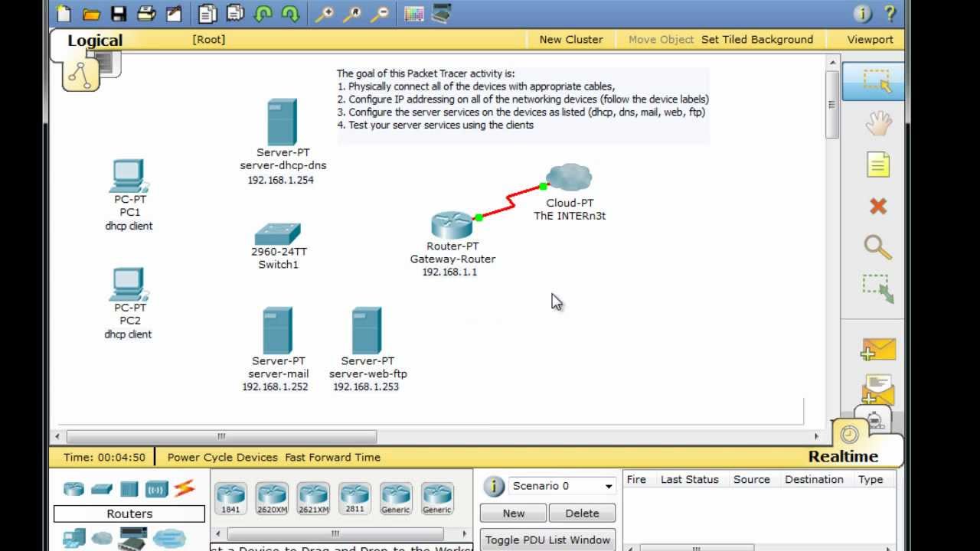
Task: Redo the last undone action
Action: 290,13
